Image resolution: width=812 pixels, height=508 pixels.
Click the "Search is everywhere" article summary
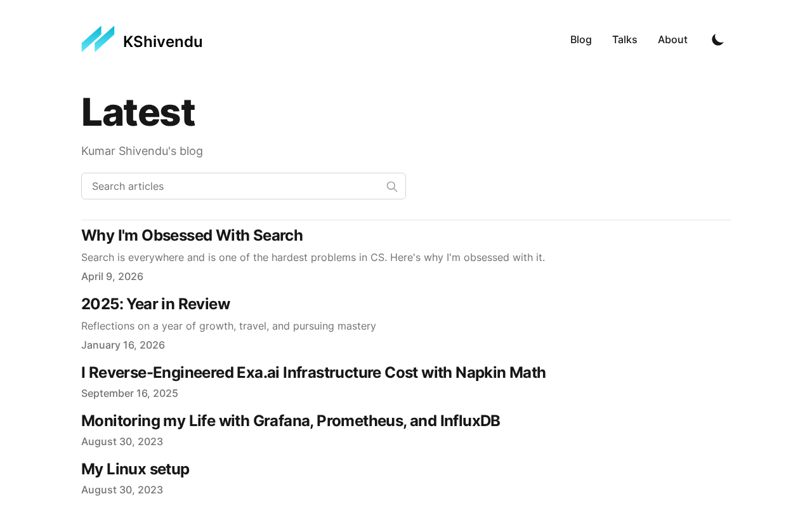coord(313,258)
